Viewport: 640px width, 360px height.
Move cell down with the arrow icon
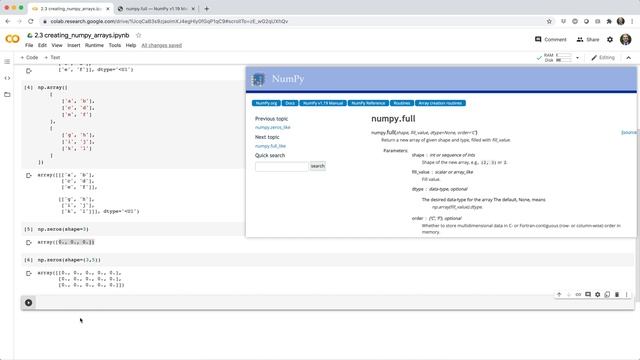point(569,294)
